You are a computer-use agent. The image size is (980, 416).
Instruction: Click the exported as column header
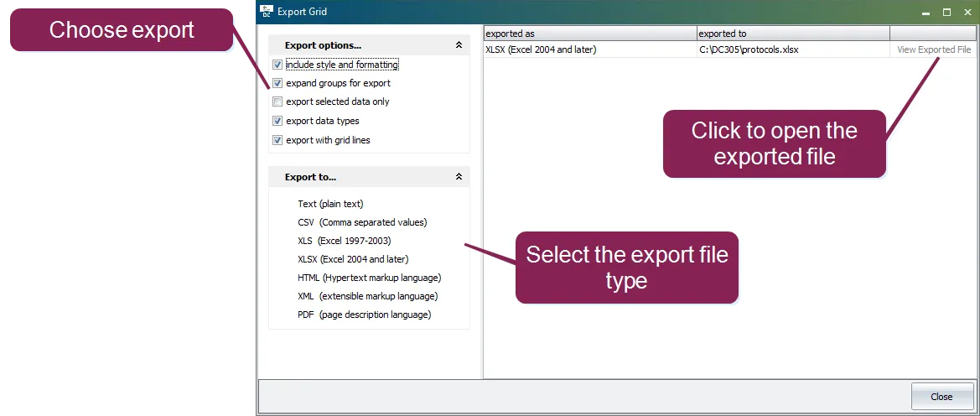(590, 34)
